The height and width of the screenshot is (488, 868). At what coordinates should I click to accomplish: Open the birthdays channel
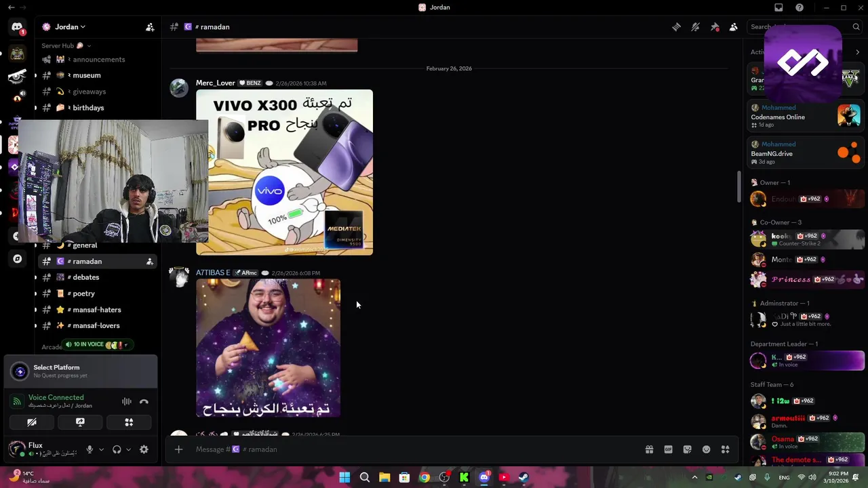99,108
